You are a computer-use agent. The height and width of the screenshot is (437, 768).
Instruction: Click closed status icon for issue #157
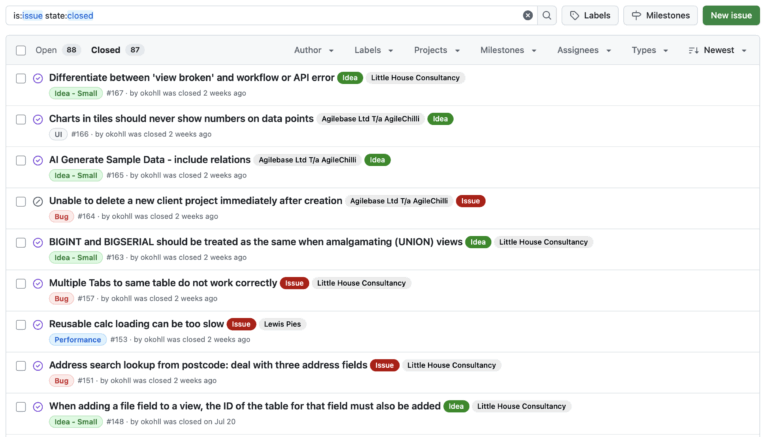(x=38, y=284)
